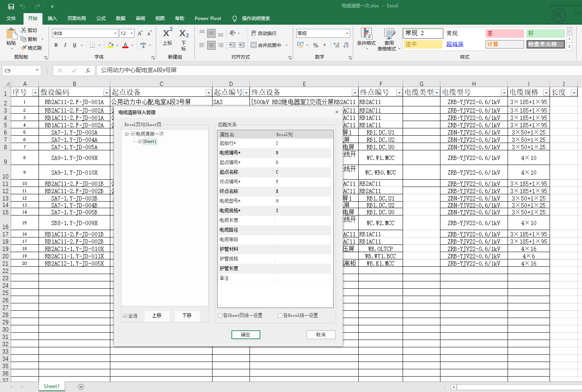The width and height of the screenshot is (582, 392).
Task: Add a new sheet with plus icon
Action: [x=81, y=387]
